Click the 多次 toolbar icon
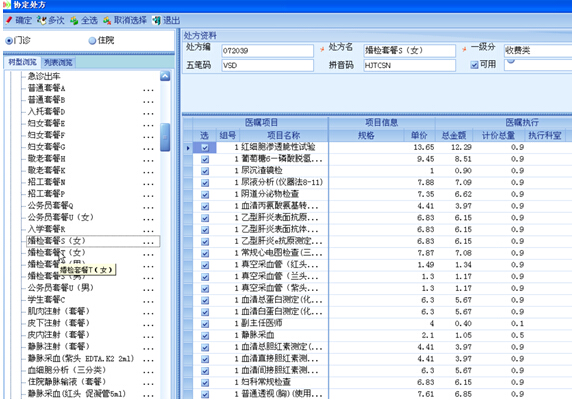The height and width of the screenshot is (405, 572). (x=41, y=20)
